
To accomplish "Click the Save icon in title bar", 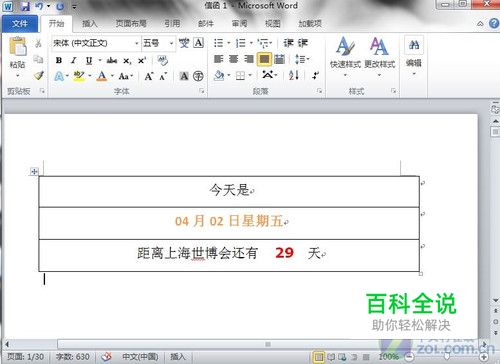I will pyautogui.click(x=25, y=6).
